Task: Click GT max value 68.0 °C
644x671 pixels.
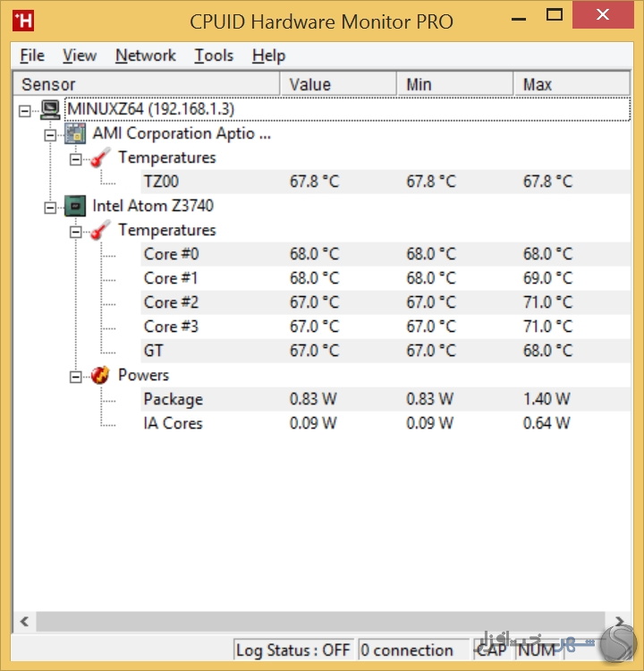Action: click(x=547, y=351)
